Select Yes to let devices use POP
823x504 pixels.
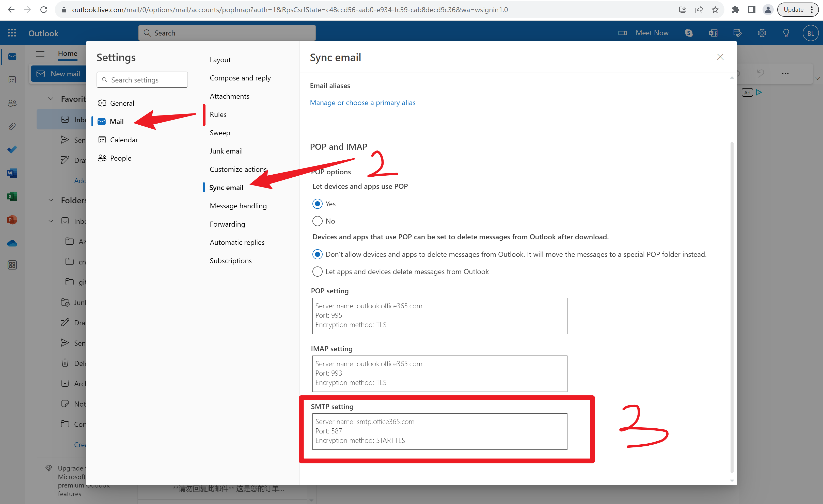317,204
